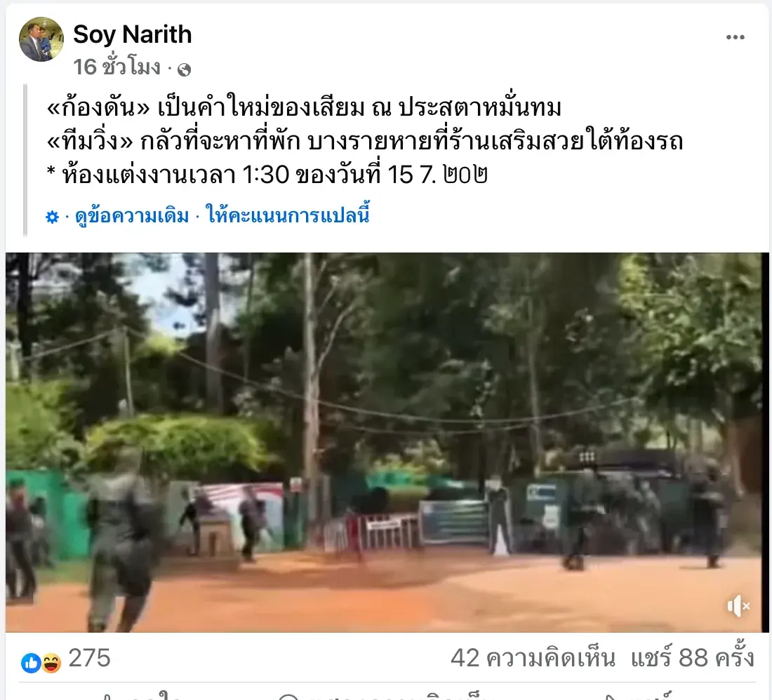Image resolution: width=772 pixels, height=700 pixels.
Task: Show the list of 275 reactions
Action: pyautogui.click(x=90, y=658)
